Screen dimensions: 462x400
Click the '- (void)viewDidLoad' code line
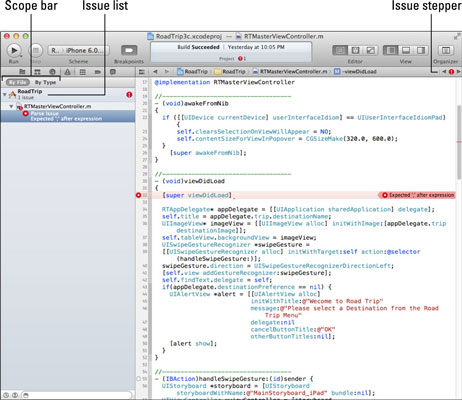coord(190,181)
